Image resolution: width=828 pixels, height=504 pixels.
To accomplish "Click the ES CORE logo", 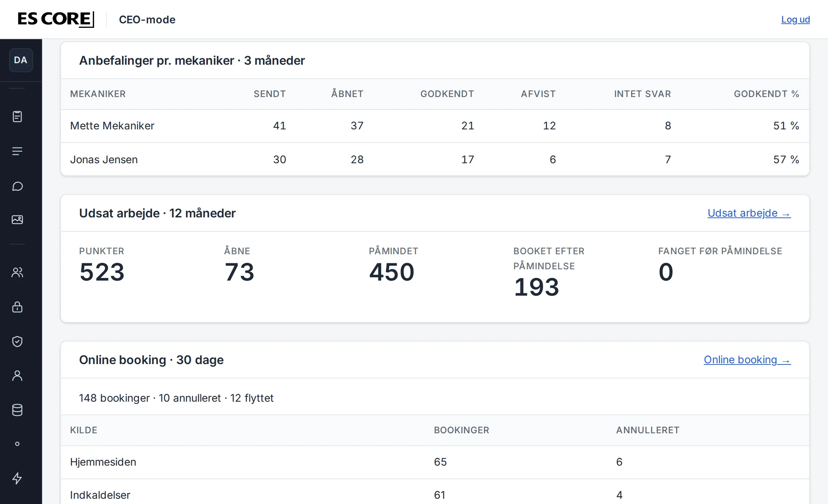I will point(56,19).
